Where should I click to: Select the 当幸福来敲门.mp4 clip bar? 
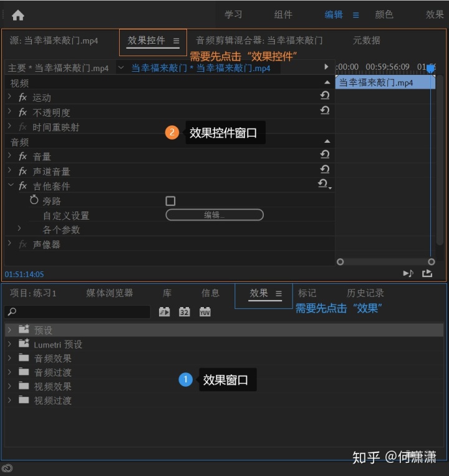pos(385,82)
